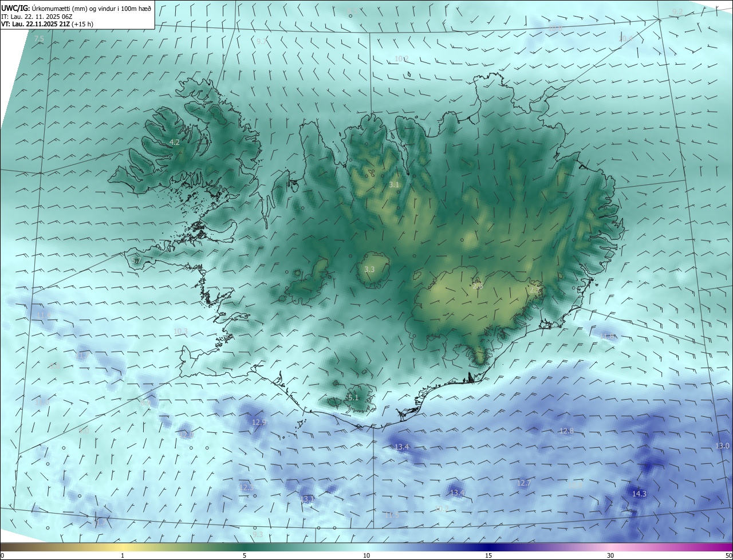Screen dimensions: 733x560
Task: Click the colorbar tick label 50
Action: [728, 555]
